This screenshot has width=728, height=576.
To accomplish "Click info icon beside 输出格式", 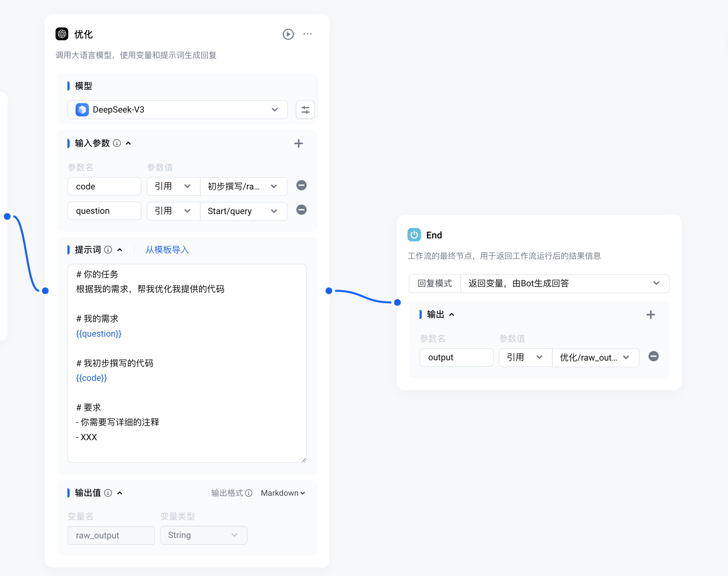I will (x=249, y=493).
